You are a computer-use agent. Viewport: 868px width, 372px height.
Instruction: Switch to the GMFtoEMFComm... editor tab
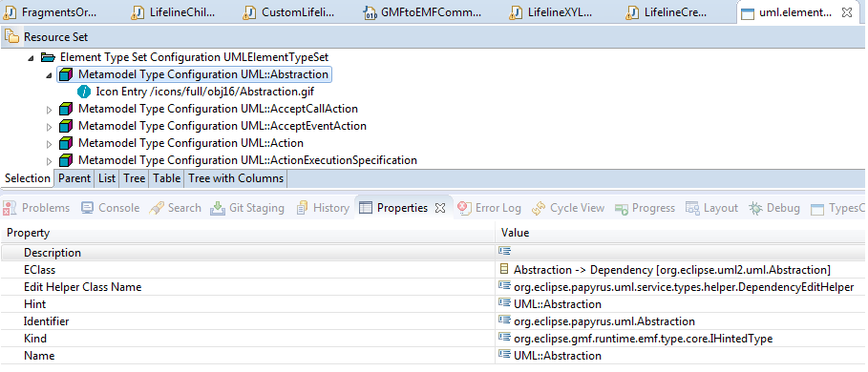(x=423, y=12)
